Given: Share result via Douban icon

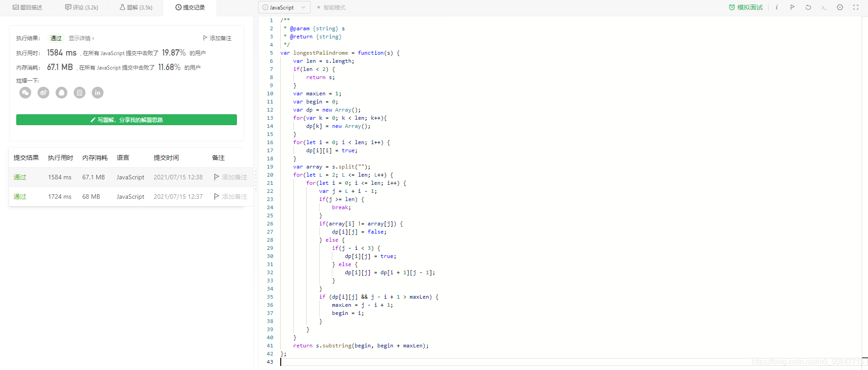Looking at the screenshot, I should click(x=80, y=93).
